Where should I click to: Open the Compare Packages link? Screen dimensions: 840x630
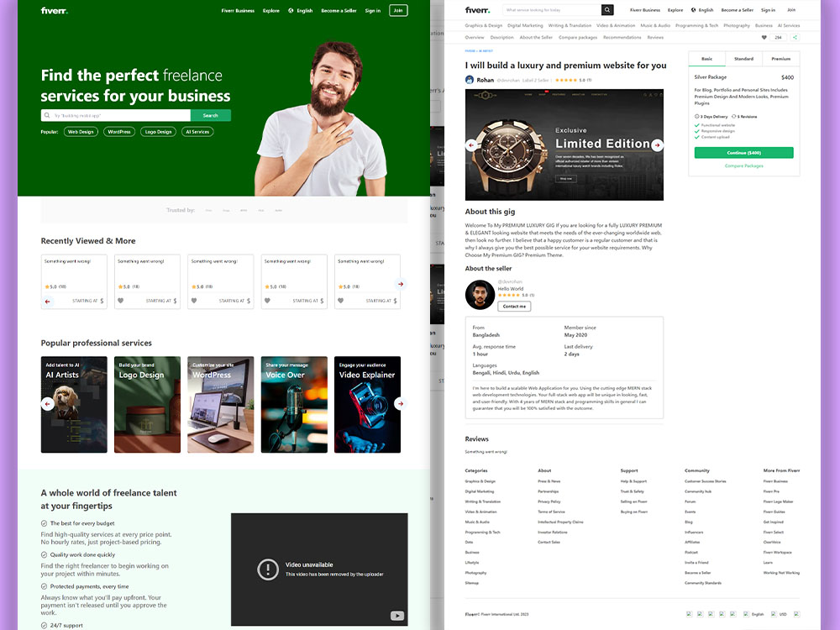click(744, 165)
